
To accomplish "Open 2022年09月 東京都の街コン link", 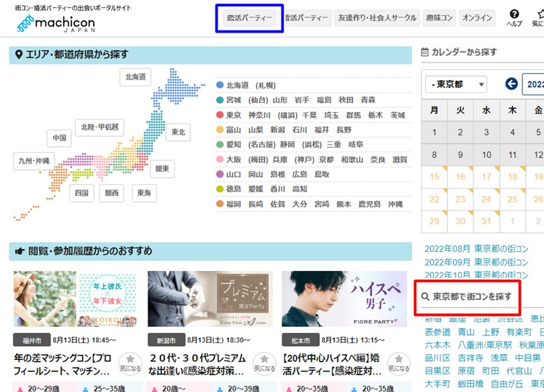I will (x=477, y=262).
